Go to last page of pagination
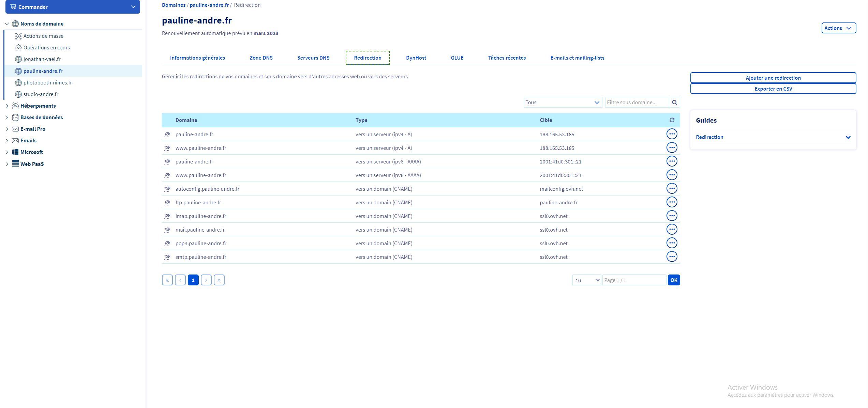868x408 pixels. 219,280
